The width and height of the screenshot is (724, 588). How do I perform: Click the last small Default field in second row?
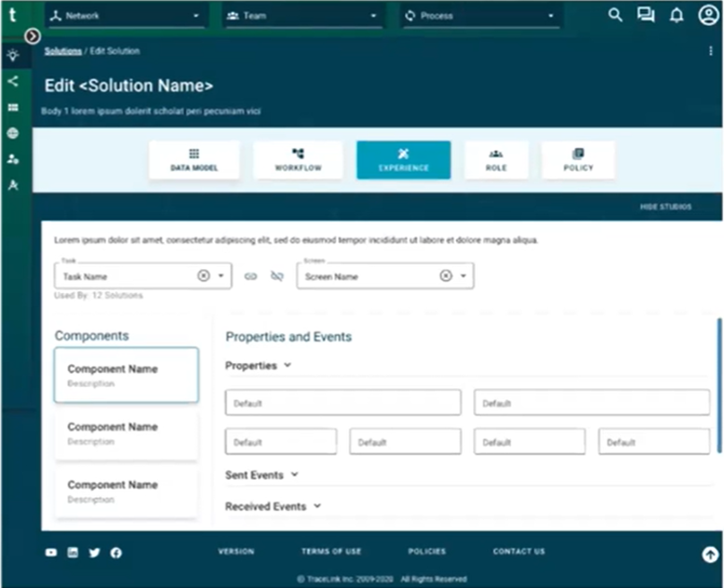654,442
